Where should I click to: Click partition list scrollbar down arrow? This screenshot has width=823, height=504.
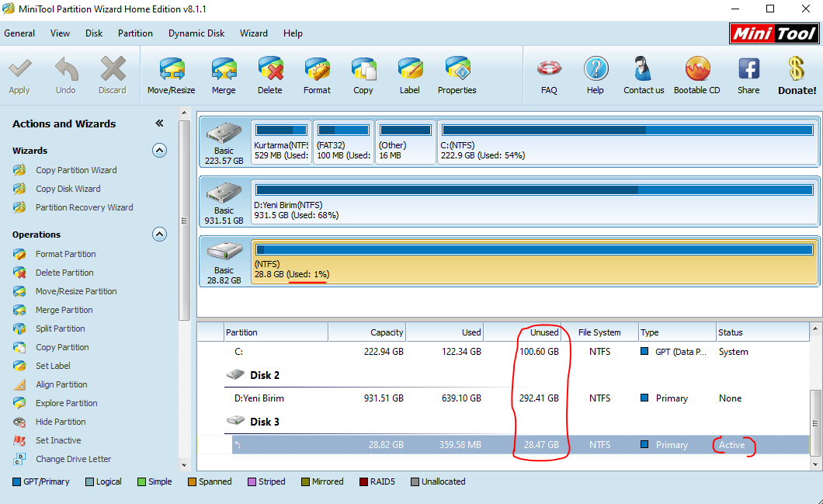[815, 464]
